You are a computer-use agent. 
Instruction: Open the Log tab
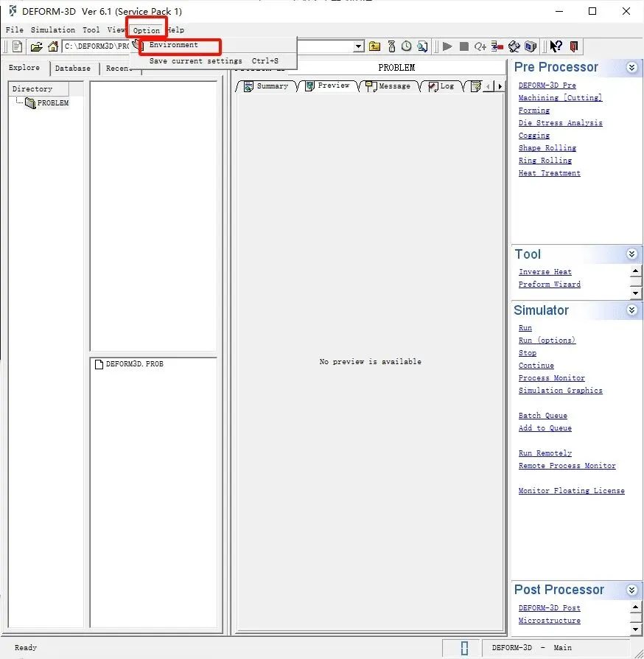441,86
